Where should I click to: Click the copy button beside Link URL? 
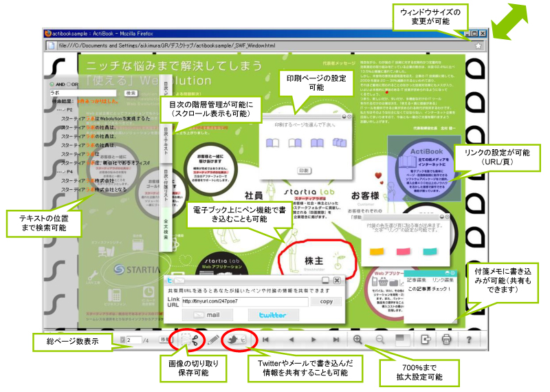point(326,301)
